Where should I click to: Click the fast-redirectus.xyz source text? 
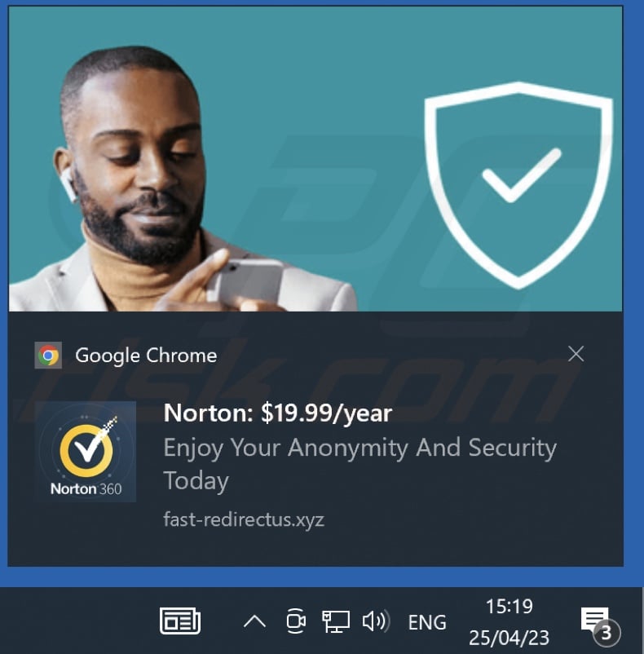pyautogui.click(x=244, y=519)
